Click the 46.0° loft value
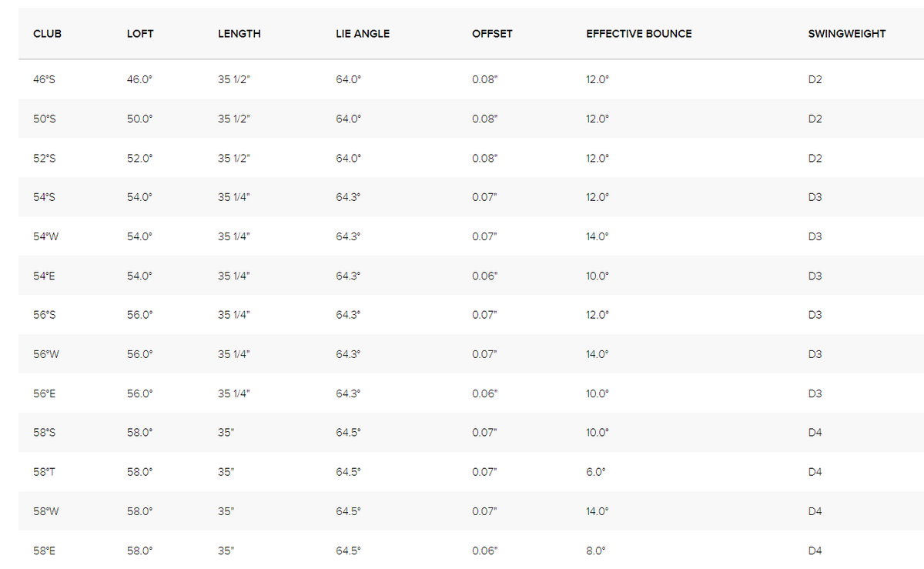 (140, 79)
